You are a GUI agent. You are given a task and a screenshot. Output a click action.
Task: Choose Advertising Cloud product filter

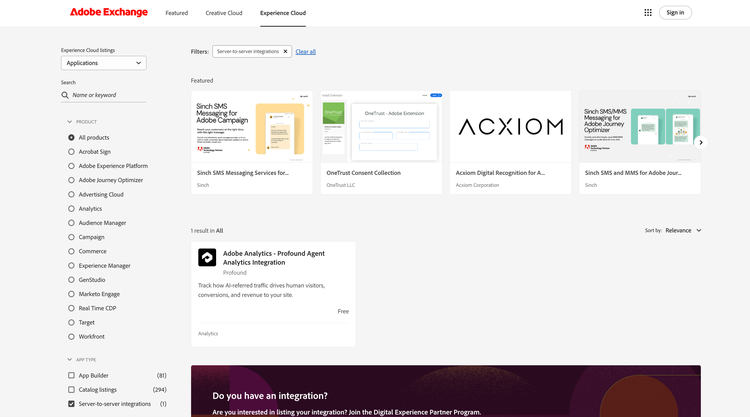[x=71, y=195]
